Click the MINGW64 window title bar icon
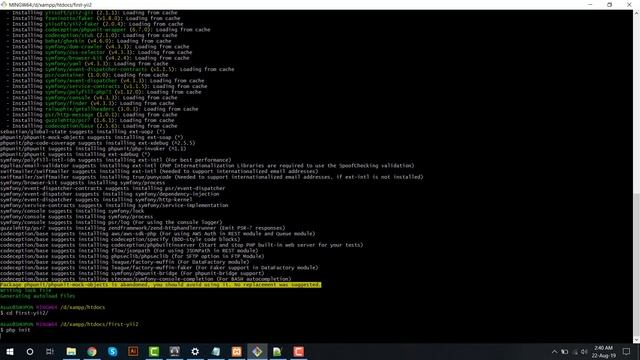The height and width of the screenshot is (360, 640). pyautogui.click(x=4, y=4)
